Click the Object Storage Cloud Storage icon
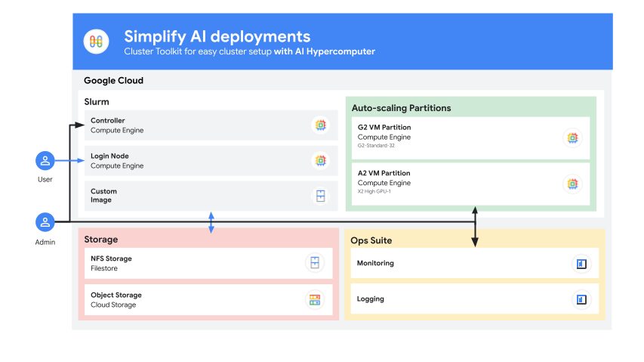Image resolution: width=644 pixels, height=362 pixels. point(314,300)
